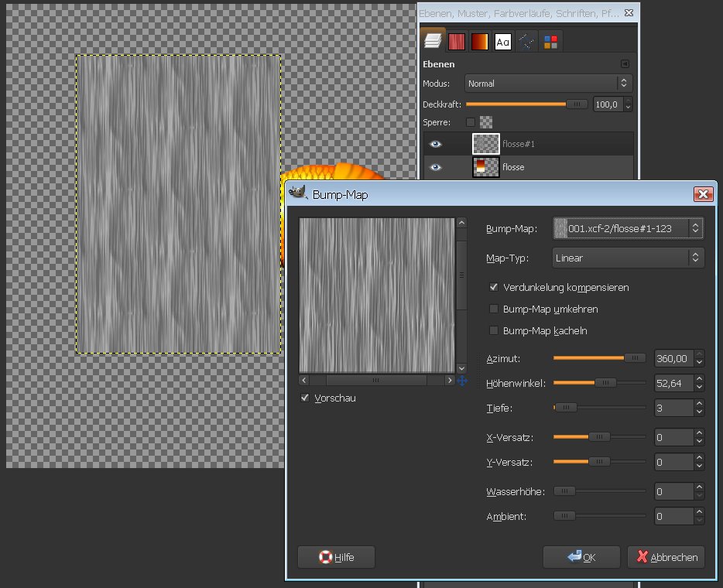Open the Modus Normal dropdown

(x=548, y=84)
